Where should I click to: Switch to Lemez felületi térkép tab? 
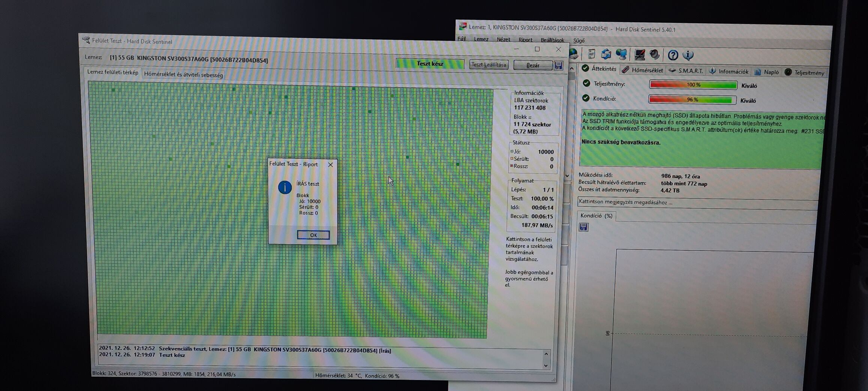point(112,72)
